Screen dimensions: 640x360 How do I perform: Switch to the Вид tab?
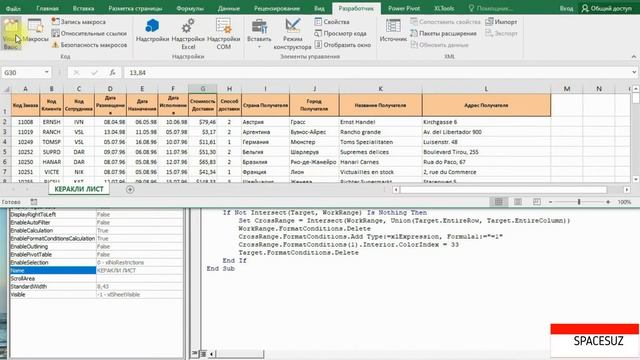319,8
